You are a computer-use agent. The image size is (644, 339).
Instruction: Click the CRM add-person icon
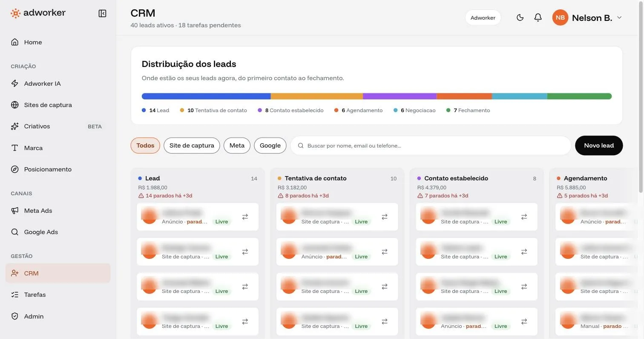pyautogui.click(x=15, y=273)
